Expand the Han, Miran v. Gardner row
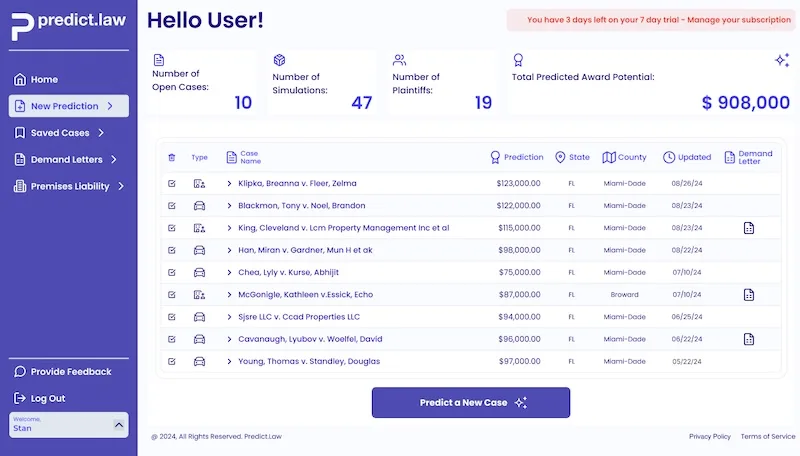800x456 pixels. pyautogui.click(x=229, y=250)
